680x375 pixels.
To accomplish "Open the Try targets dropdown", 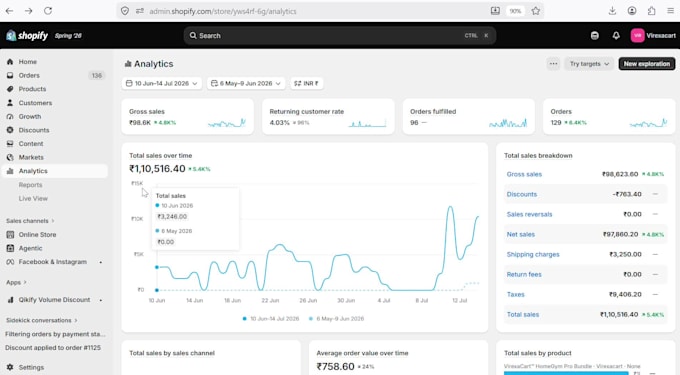I will click(589, 64).
